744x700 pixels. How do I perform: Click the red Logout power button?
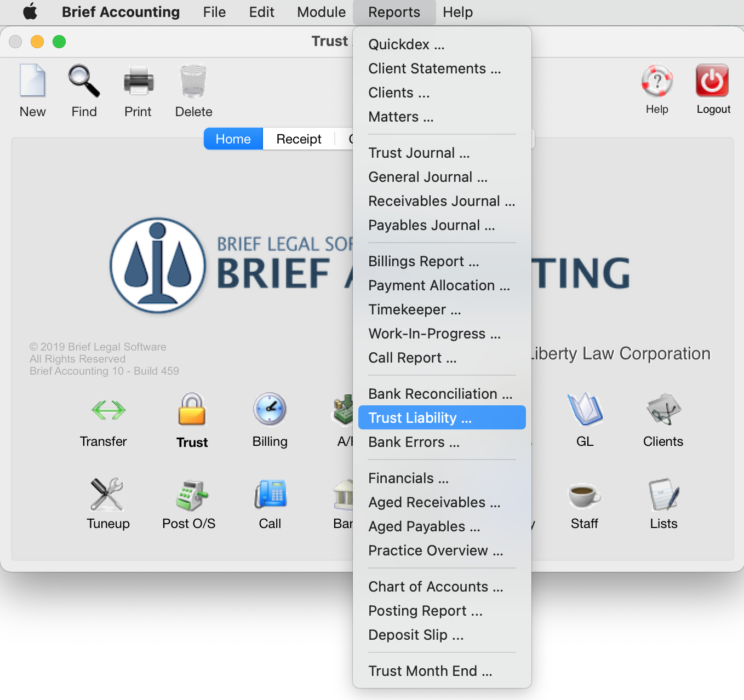click(x=712, y=81)
